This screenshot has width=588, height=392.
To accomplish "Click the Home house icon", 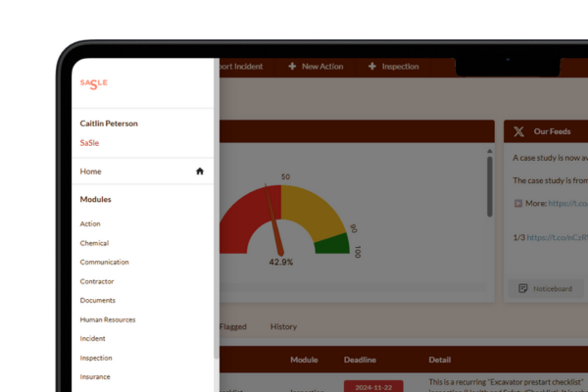I will (200, 171).
